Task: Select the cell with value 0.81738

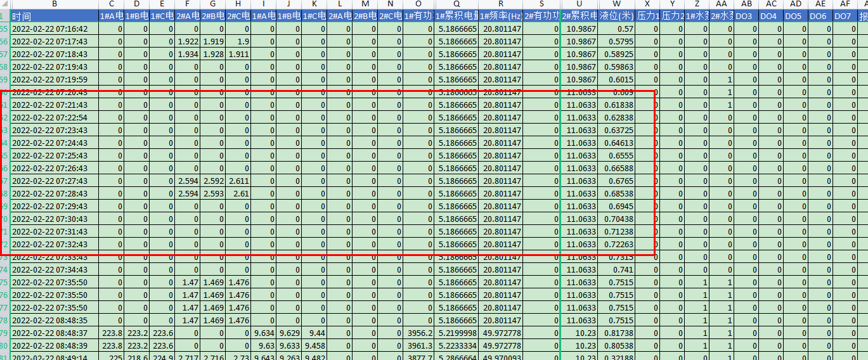Action: [x=616, y=333]
